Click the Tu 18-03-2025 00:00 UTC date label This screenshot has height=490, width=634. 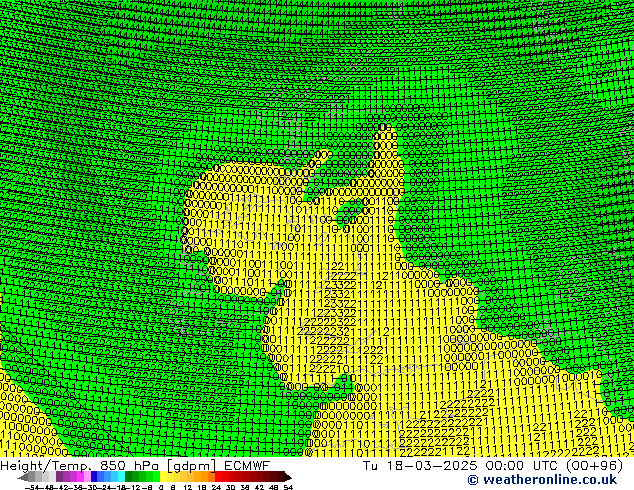point(493,466)
